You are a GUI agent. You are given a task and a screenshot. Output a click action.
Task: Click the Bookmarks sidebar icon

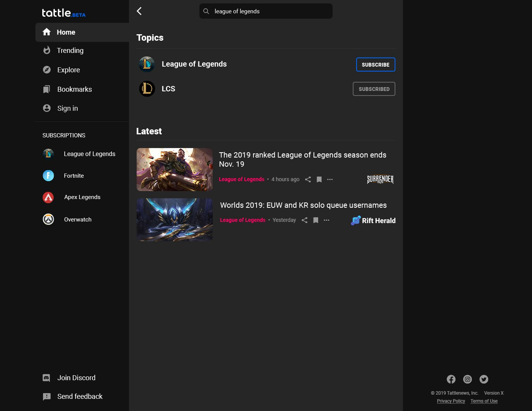pos(46,89)
